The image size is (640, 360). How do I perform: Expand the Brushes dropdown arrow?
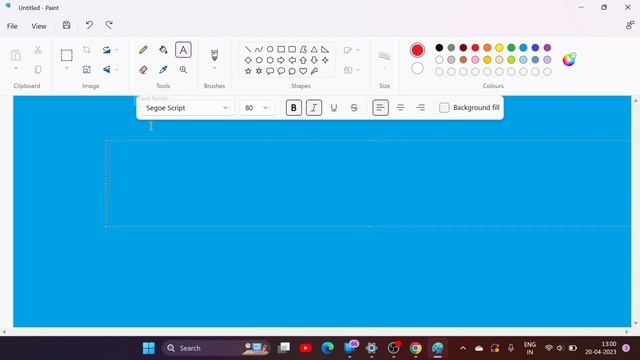tap(214, 69)
